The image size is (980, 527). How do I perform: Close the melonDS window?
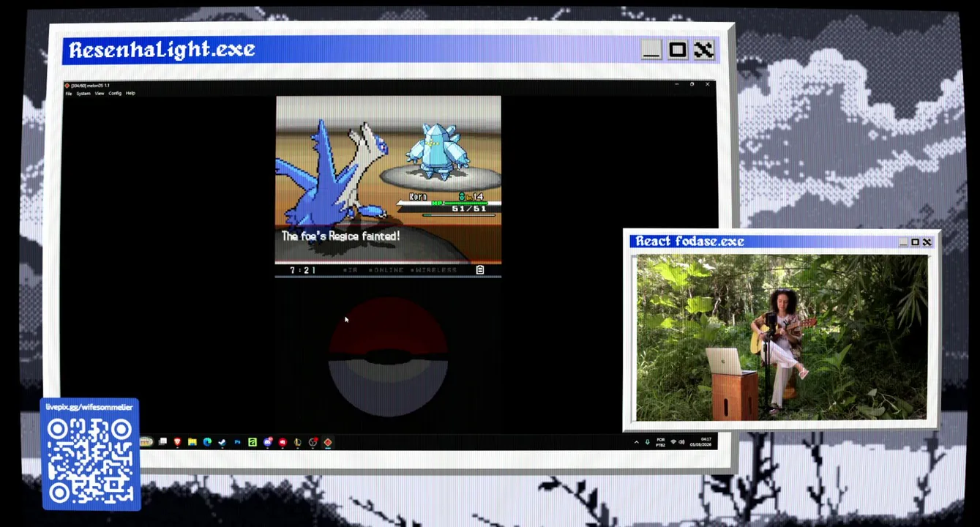(x=708, y=84)
